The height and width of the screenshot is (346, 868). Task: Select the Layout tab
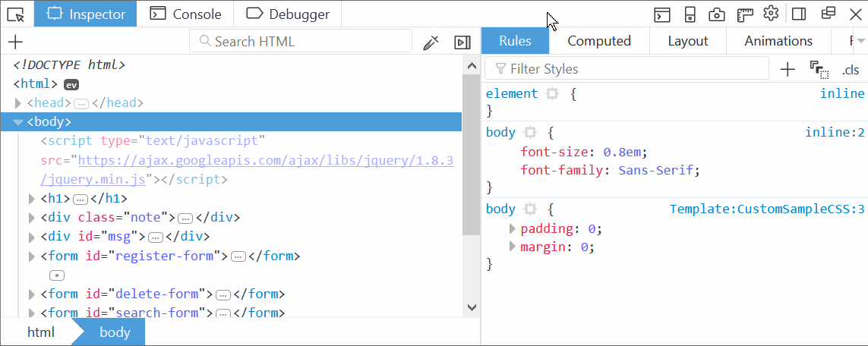687,41
